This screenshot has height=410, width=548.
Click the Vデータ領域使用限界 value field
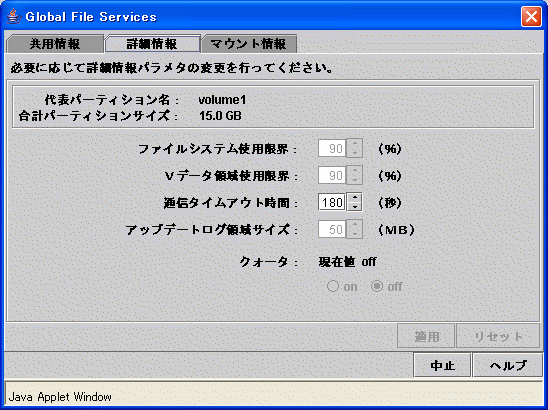[332, 175]
